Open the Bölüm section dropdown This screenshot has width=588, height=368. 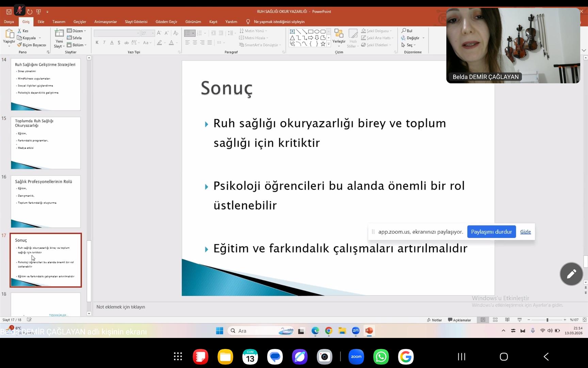77,45
